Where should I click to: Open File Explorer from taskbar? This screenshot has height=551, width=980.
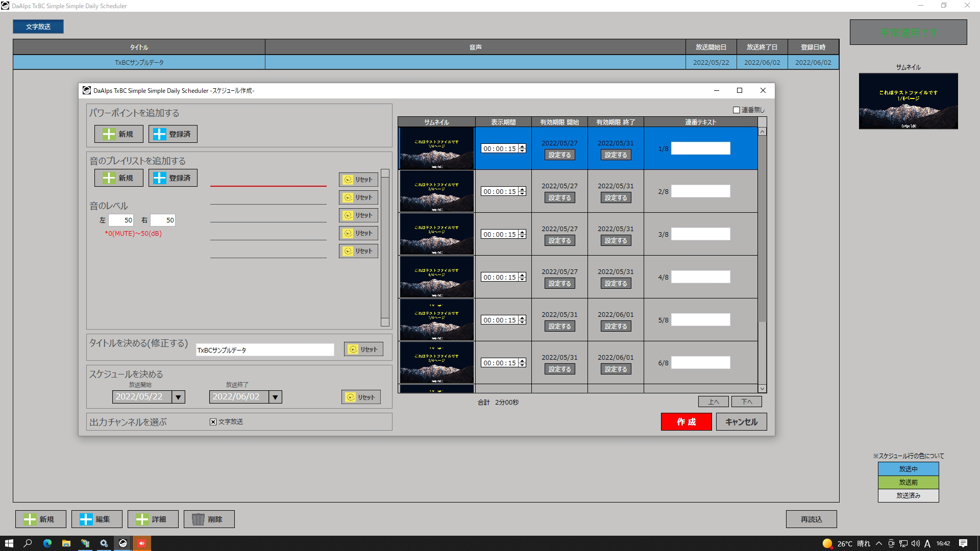66,543
